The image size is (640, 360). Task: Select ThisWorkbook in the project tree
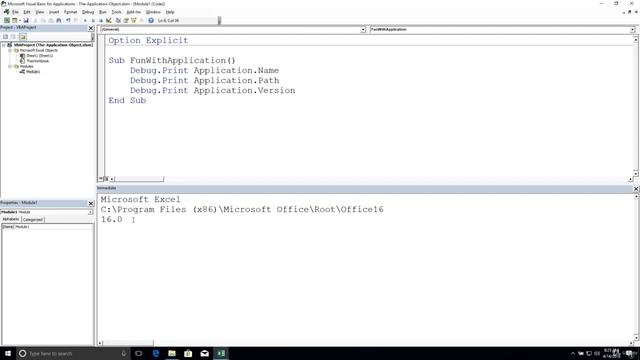[x=38, y=61]
